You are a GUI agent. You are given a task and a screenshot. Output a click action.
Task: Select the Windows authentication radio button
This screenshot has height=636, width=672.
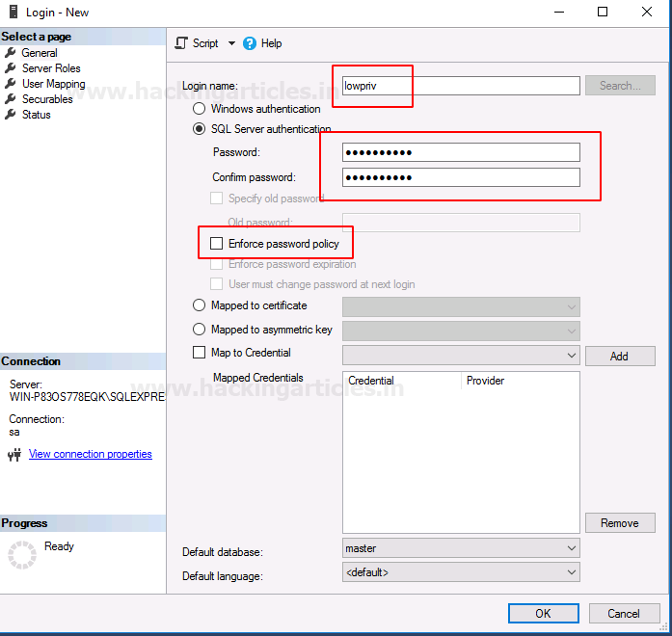(x=200, y=109)
